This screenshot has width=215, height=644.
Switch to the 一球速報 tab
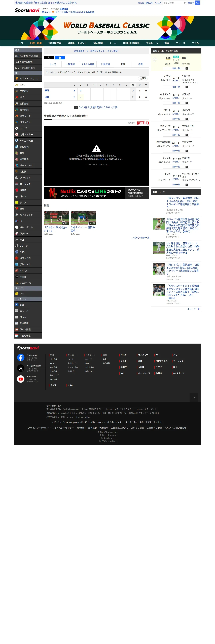click(70, 65)
